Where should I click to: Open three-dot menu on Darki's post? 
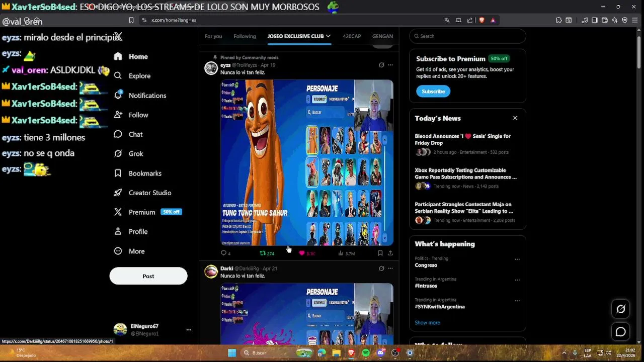pyautogui.click(x=390, y=268)
